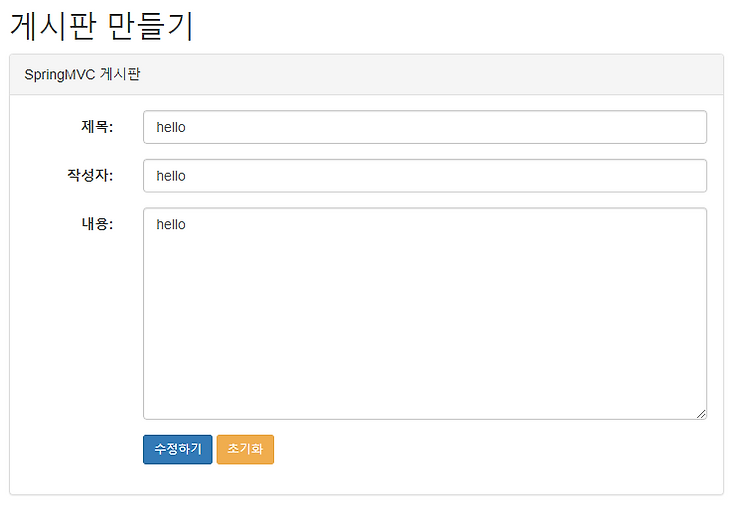Place cursor on hello in 작성자 field
750x521 pixels.
pos(171,176)
